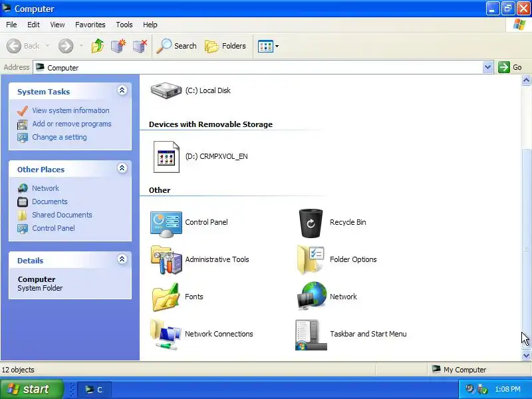Open the (D:) CRMPXVOL_EN drive icon
Image resolution: width=532 pixels, height=399 pixels.
pos(166,157)
